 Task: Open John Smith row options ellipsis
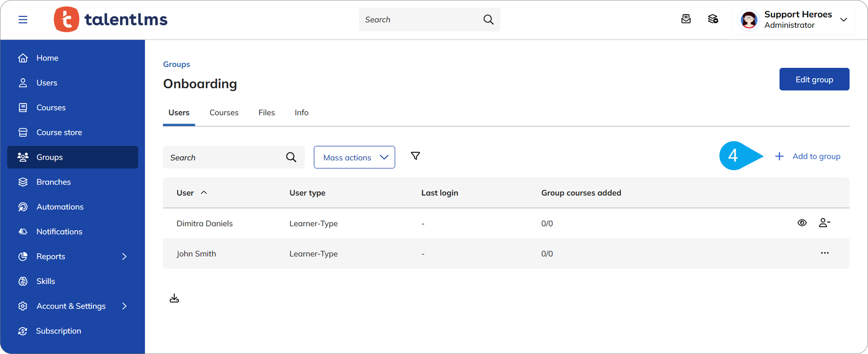tap(825, 253)
